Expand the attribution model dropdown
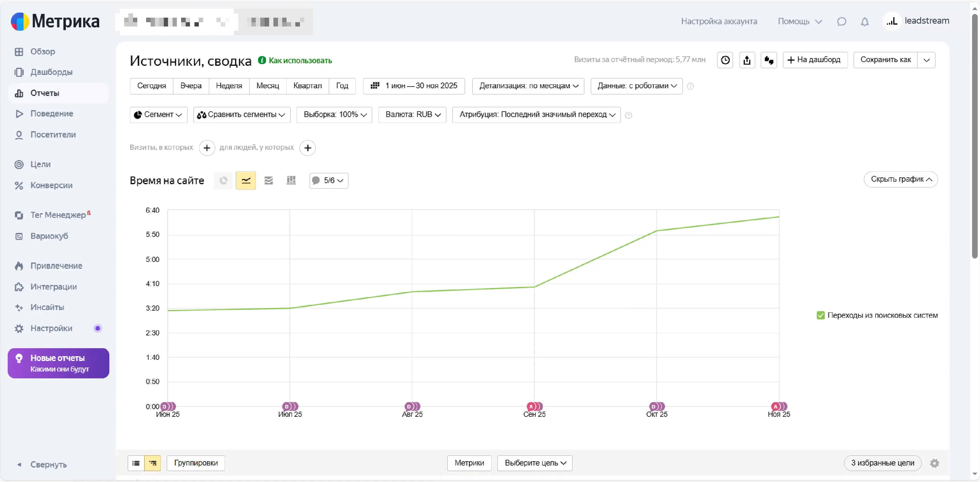Image resolution: width=980 pixels, height=482 pixels. pyautogui.click(x=536, y=115)
